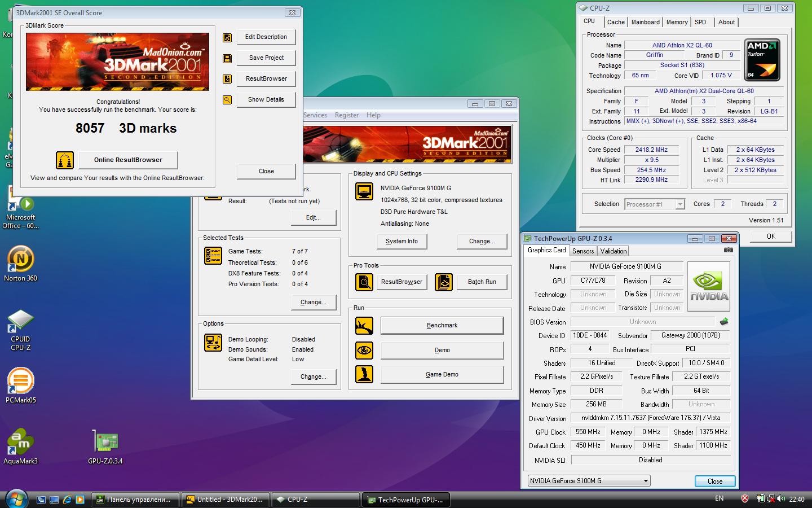Open the About tab in CPU-Z
Image resolution: width=812 pixels, height=508 pixels.
(726, 22)
